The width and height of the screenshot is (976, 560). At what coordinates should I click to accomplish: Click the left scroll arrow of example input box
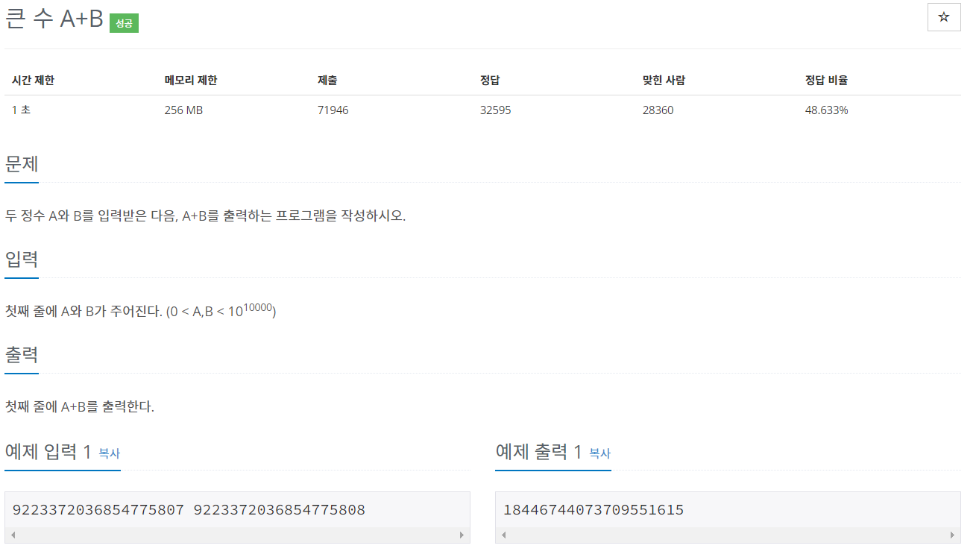[13, 535]
